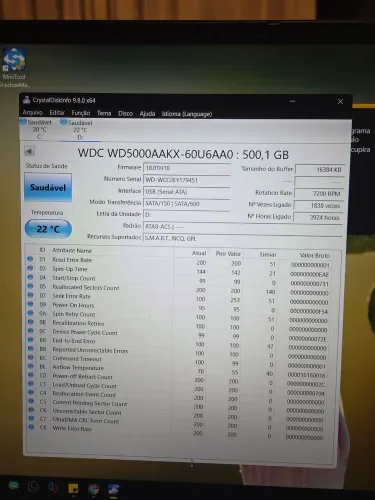Image resolution: width=375 pixels, height=500 pixels.
Task: Click status icon of Device Power Cycle Count row
Action: 31,331
